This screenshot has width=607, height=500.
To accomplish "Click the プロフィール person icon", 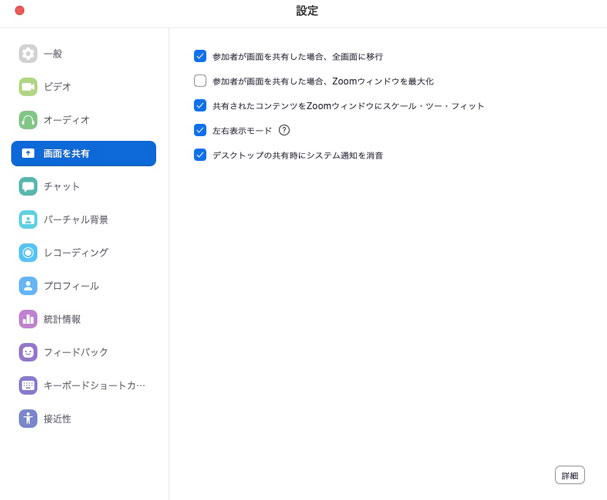I will point(28,286).
